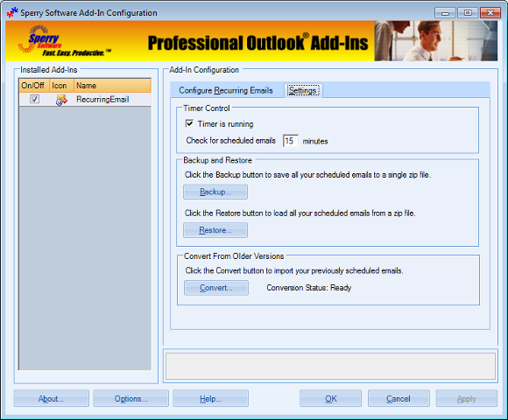Close the Add-In Configuration window
The image size is (508, 420).
[x=490, y=13]
